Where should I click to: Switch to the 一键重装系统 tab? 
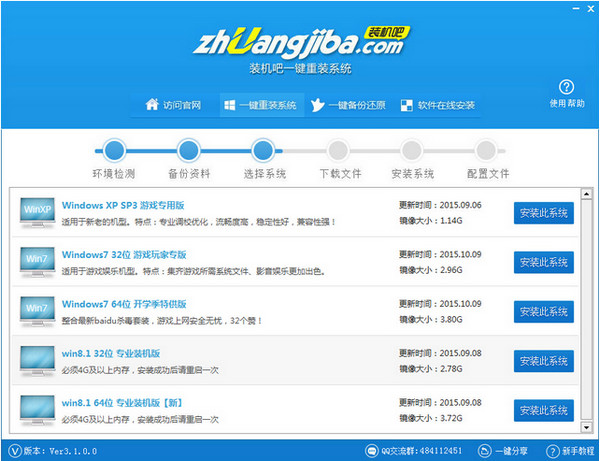tap(259, 105)
